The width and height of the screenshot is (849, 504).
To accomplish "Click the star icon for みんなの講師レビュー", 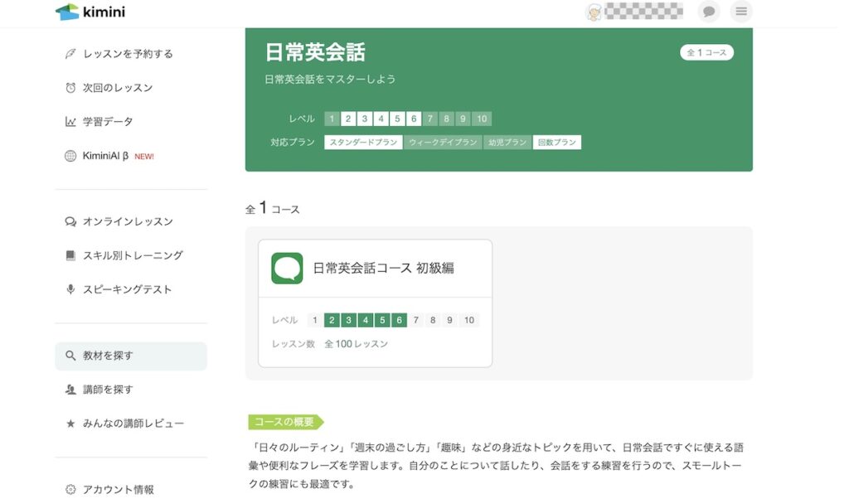I will [70, 424].
